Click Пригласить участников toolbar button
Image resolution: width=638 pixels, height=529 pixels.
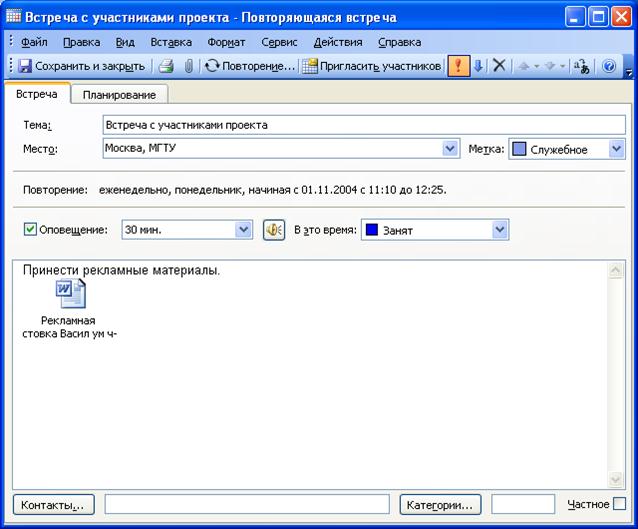point(371,66)
